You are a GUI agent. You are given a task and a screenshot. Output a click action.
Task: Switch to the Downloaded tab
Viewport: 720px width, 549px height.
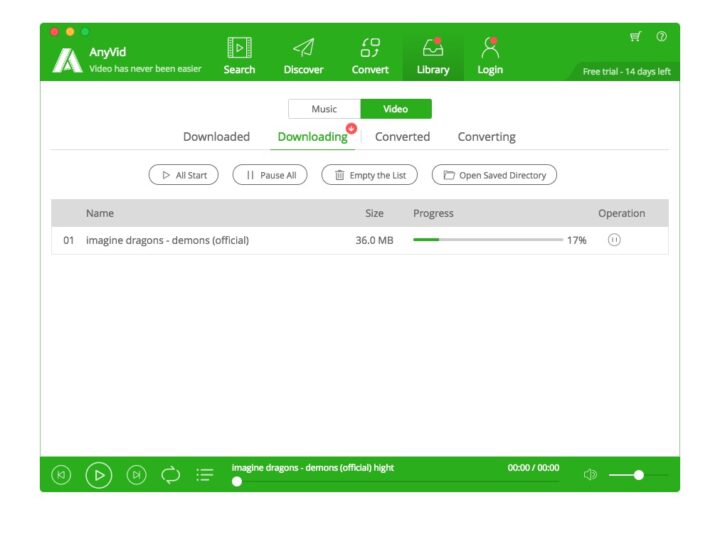pyautogui.click(x=216, y=137)
